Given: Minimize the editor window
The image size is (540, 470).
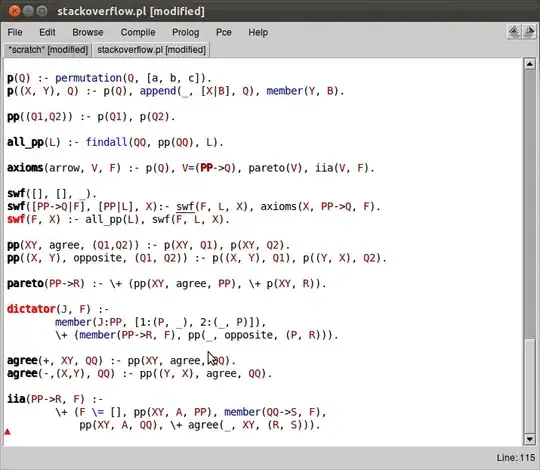Looking at the screenshot, I should click(29, 11).
